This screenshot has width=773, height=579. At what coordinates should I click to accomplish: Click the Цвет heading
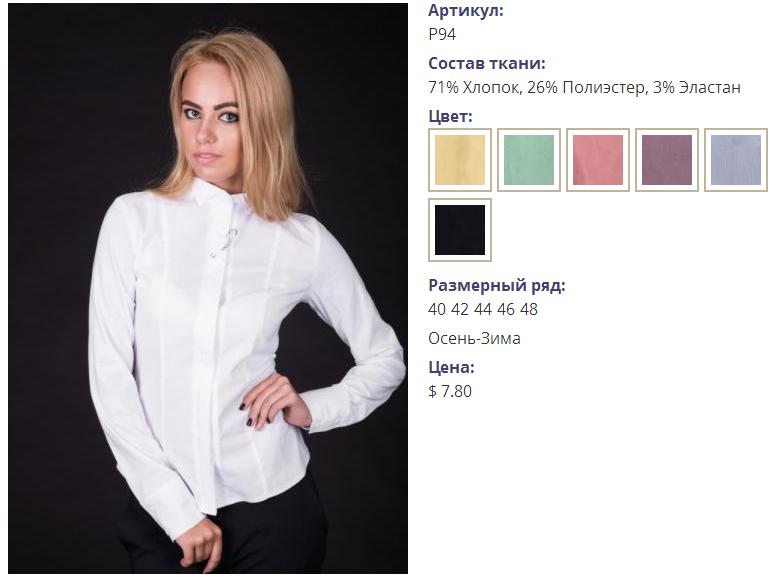click(x=450, y=116)
